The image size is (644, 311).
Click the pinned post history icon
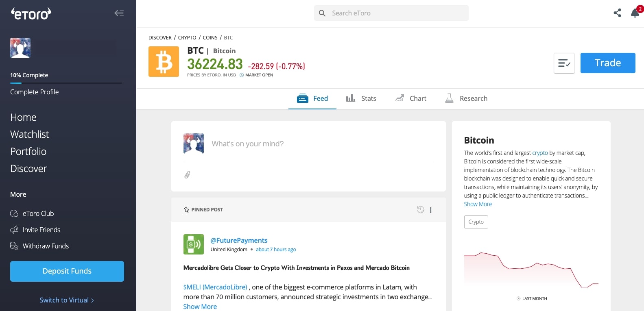click(x=421, y=210)
